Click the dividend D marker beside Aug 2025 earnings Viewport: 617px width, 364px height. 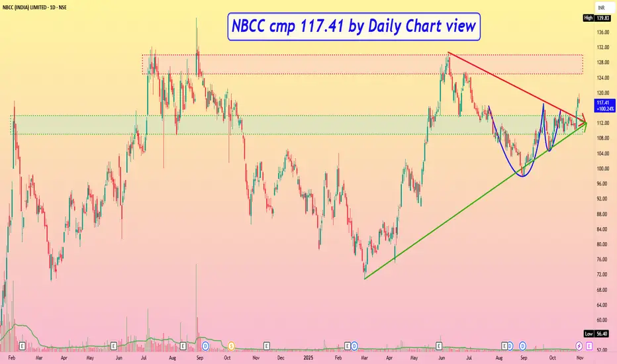[510, 346]
